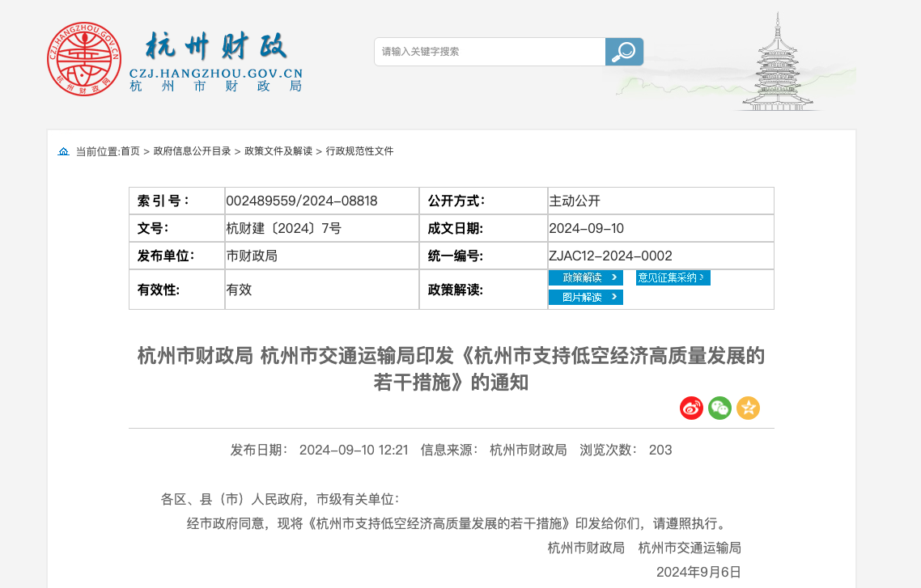
Task: Share the notice to Weibo
Action: pyautogui.click(x=691, y=408)
